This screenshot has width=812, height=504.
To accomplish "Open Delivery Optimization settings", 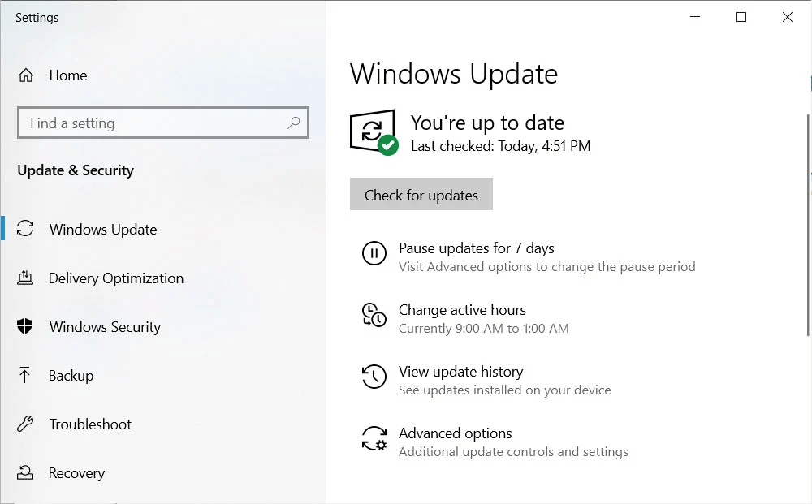I will point(116,278).
